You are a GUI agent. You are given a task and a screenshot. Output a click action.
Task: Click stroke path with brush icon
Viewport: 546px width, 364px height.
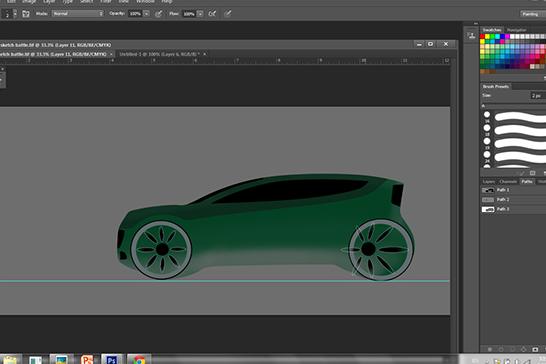coord(501,349)
